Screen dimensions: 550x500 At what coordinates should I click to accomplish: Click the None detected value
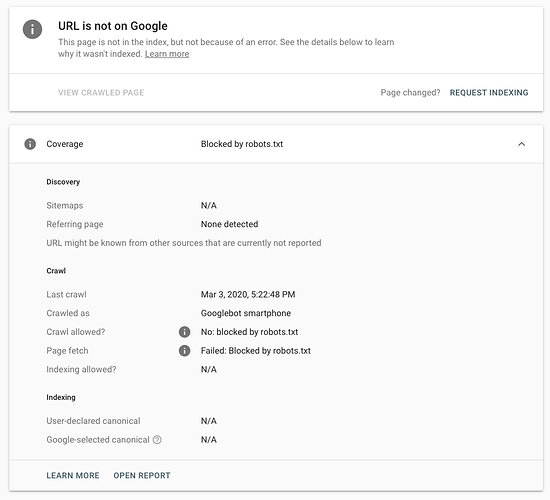tap(229, 224)
